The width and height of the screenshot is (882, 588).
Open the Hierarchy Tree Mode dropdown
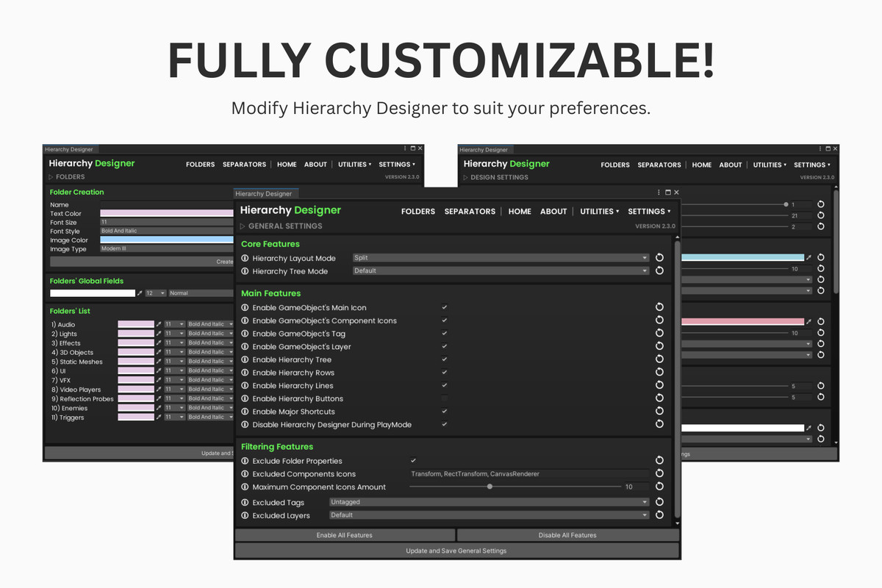pyautogui.click(x=501, y=270)
